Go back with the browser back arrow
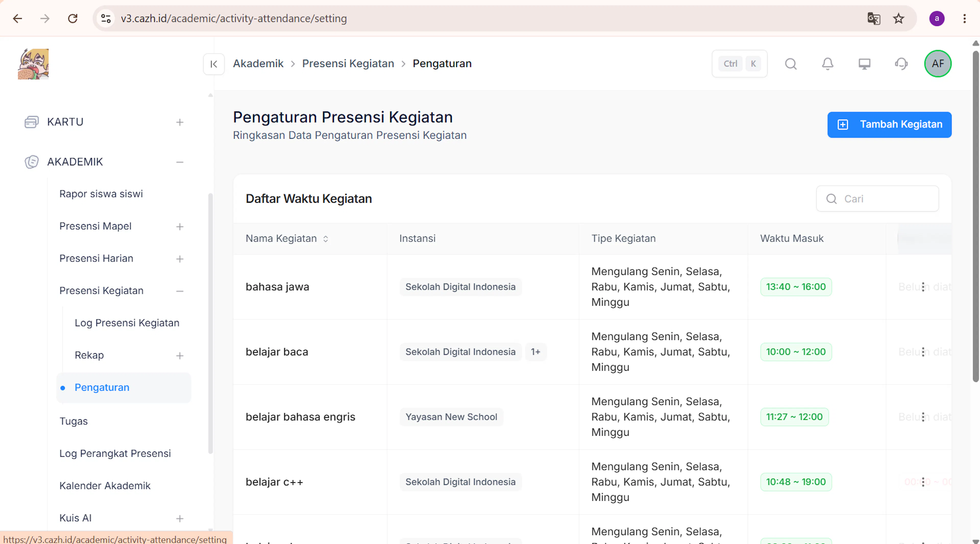The height and width of the screenshot is (544, 980). point(18,18)
